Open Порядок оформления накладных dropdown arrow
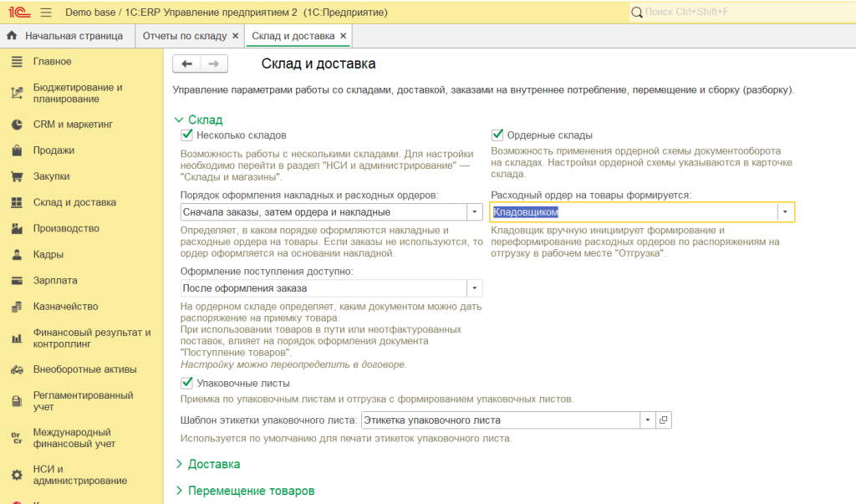 point(475,211)
